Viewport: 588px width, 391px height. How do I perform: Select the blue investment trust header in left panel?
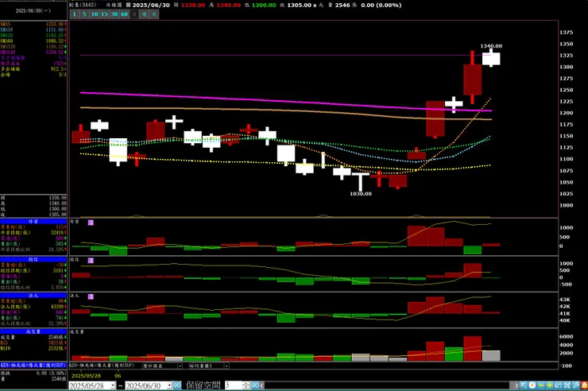pos(33,259)
